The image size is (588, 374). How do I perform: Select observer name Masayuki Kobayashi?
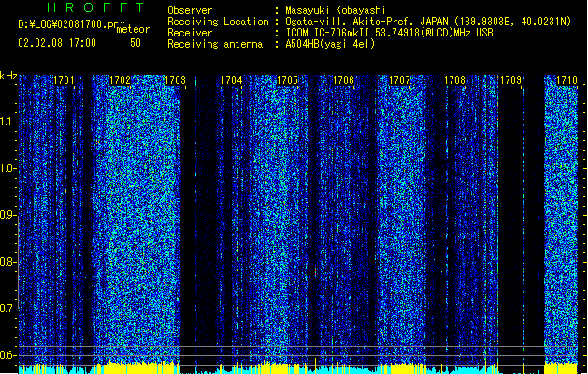[x=336, y=10]
